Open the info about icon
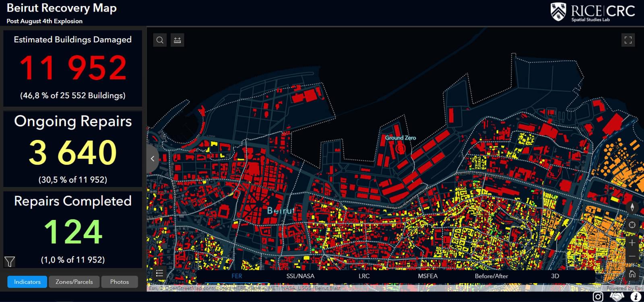Viewport: 644px width, 302px height. (x=636, y=297)
